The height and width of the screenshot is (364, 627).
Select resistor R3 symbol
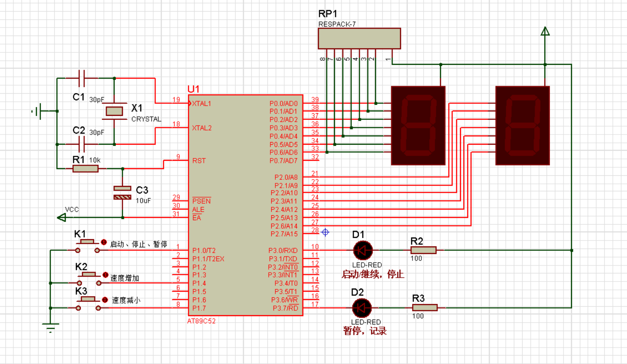(x=425, y=308)
